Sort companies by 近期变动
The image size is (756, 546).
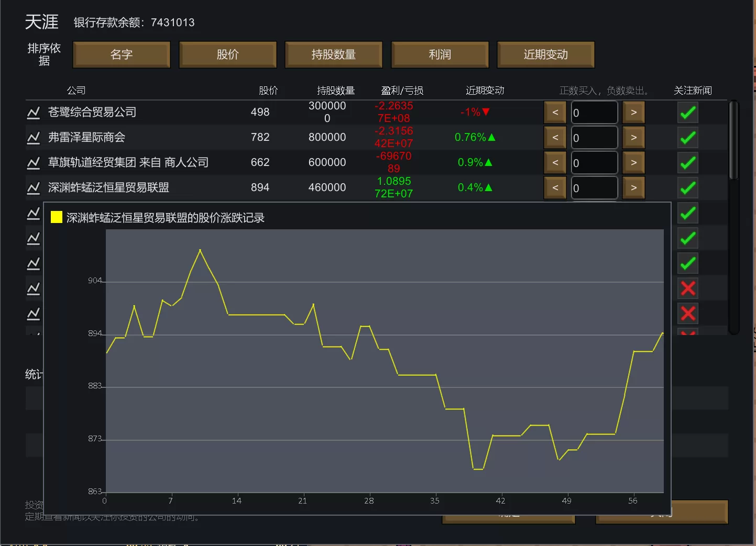tap(545, 55)
